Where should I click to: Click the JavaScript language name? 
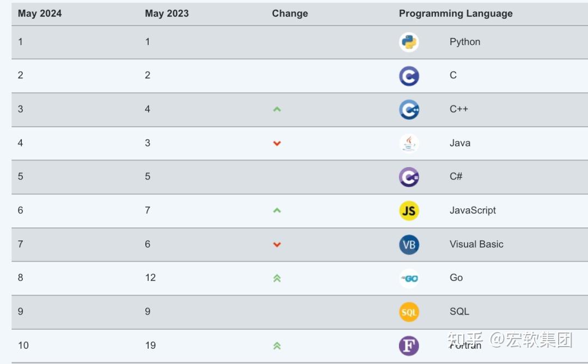[473, 211]
